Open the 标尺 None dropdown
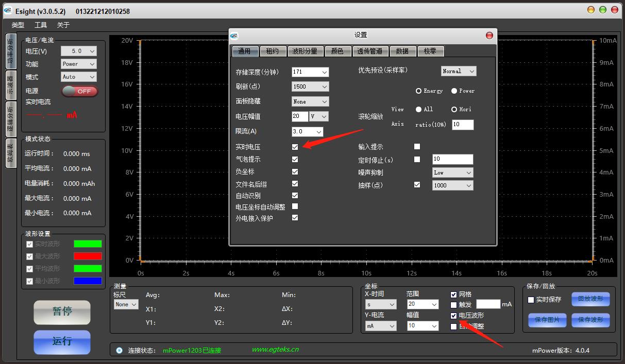Screen dimensions: 625x364 tap(126, 304)
